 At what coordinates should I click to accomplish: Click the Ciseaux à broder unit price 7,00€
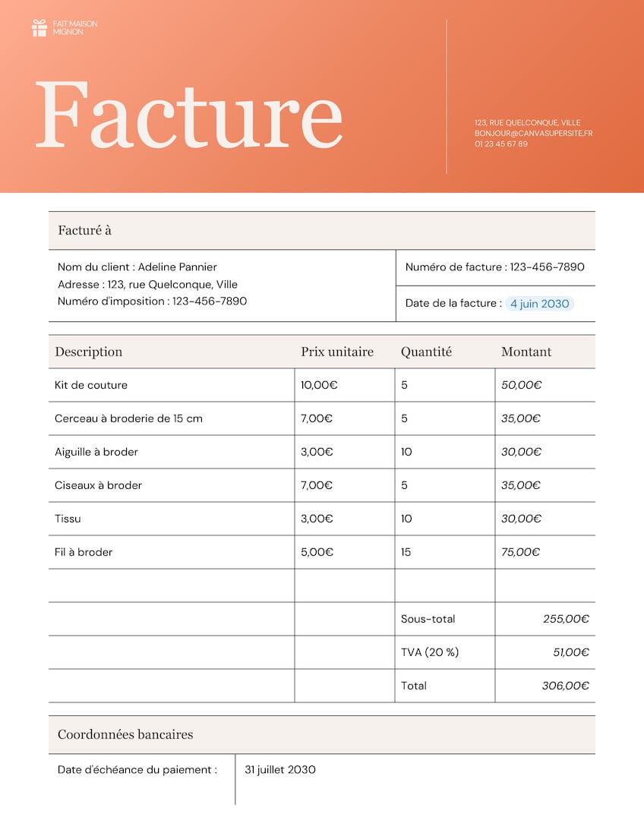tap(317, 485)
